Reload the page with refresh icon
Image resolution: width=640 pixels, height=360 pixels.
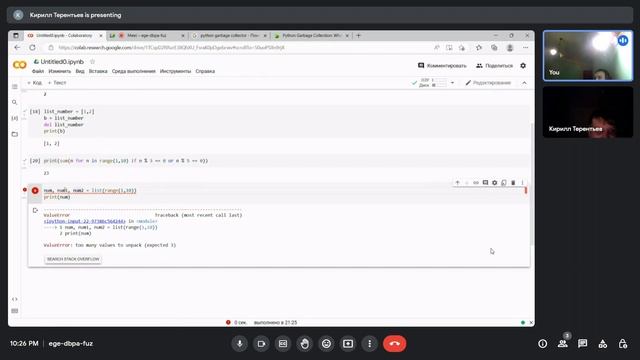[32, 47]
